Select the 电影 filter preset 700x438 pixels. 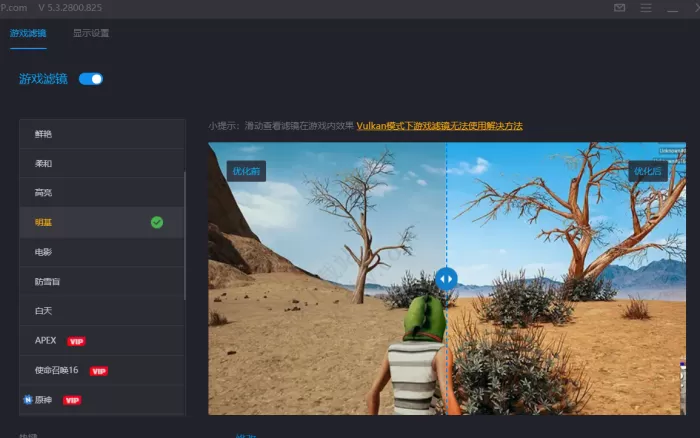pos(102,252)
